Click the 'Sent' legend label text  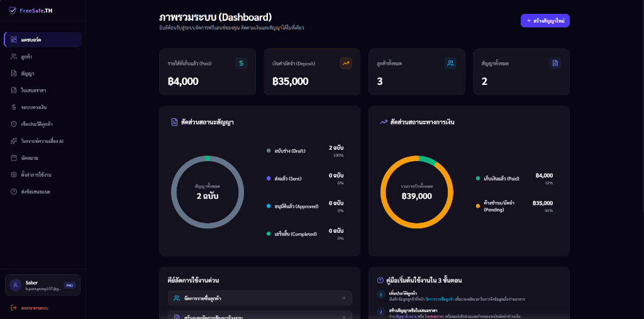288,179
